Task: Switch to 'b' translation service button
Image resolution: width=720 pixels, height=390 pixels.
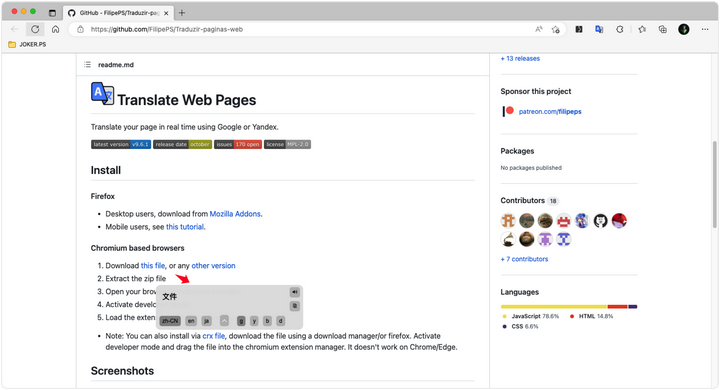Action: coord(267,321)
